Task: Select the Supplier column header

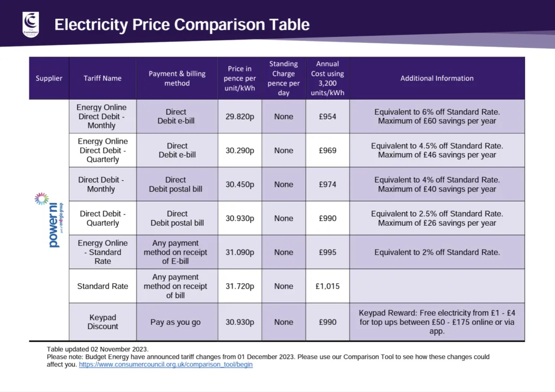Action: tap(49, 79)
